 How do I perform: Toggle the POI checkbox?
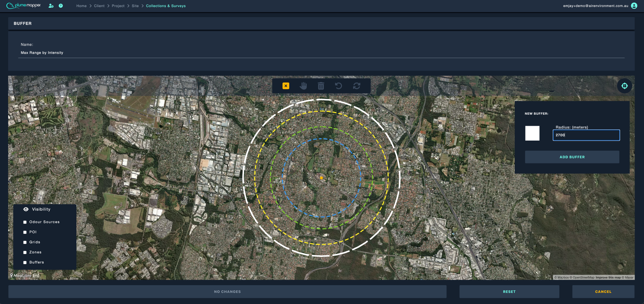point(25,232)
